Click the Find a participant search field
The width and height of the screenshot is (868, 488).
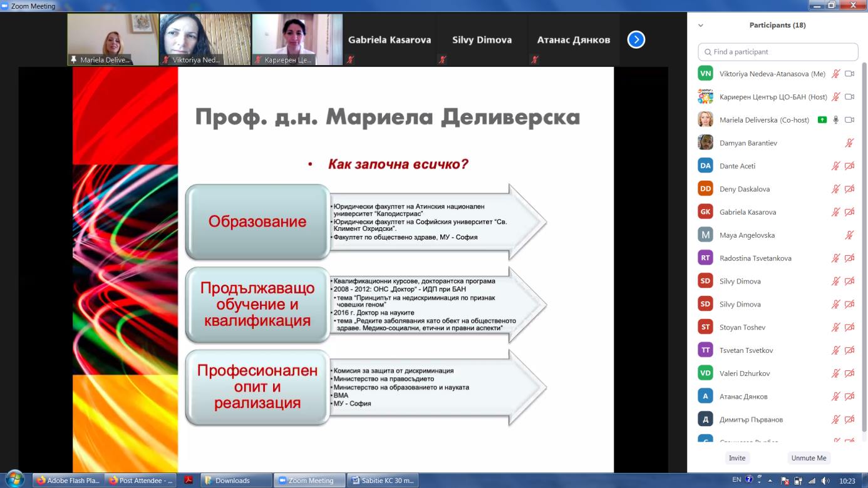[778, 52]
